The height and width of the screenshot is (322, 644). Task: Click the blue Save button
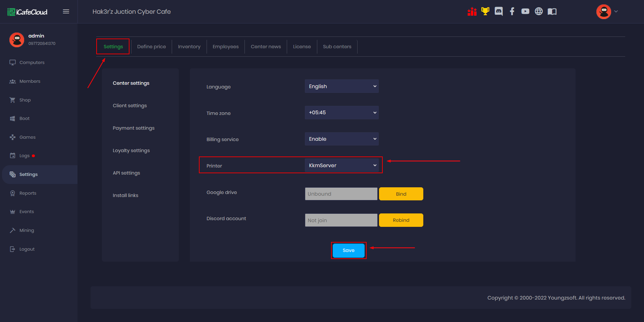[x=348, y=250]
